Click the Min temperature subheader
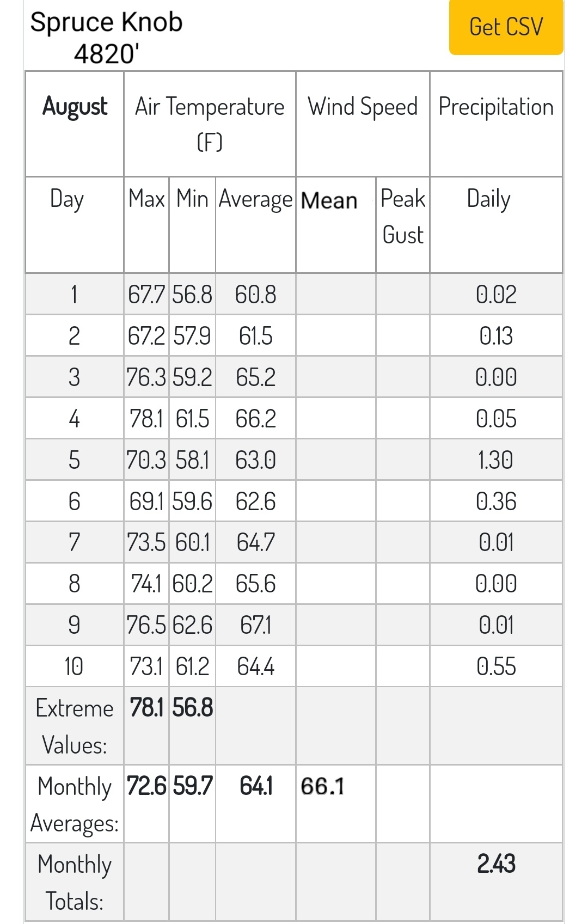588x924 pixels. 192,198
